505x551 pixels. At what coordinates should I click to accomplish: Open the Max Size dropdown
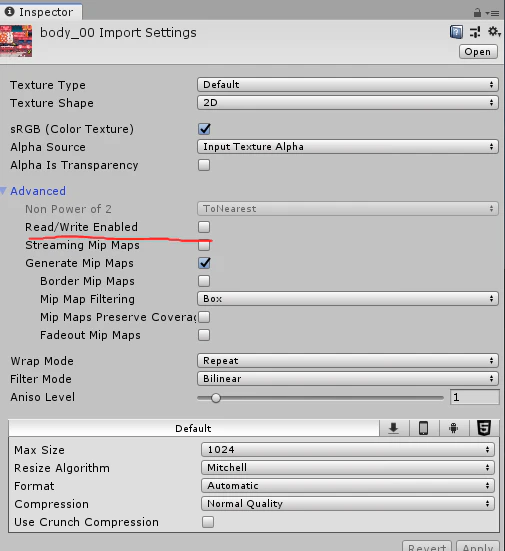pos(348,449)
